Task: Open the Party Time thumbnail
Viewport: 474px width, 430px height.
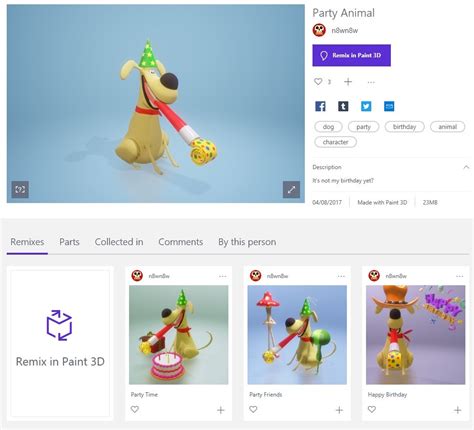Action: 179,335
